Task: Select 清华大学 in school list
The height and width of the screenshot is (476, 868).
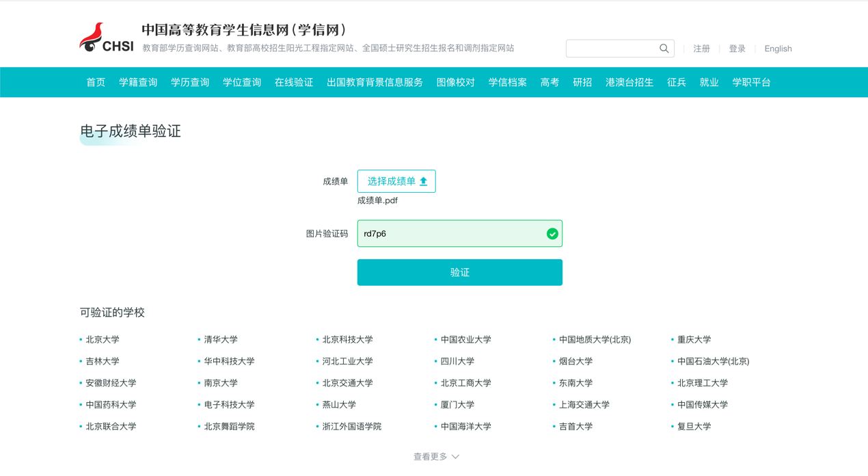Action: [x=221, y=339]
